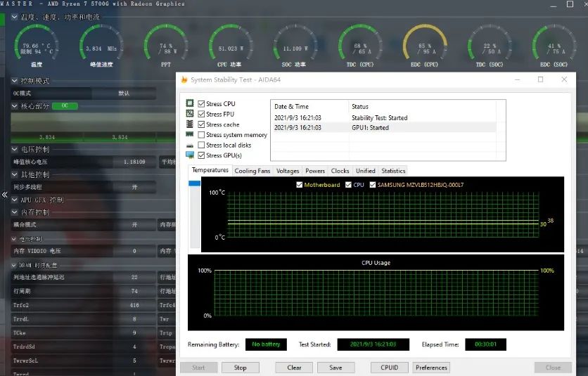Click the Stop button
Viewport: 588px width, 376px height.
[x=240, y=368]
